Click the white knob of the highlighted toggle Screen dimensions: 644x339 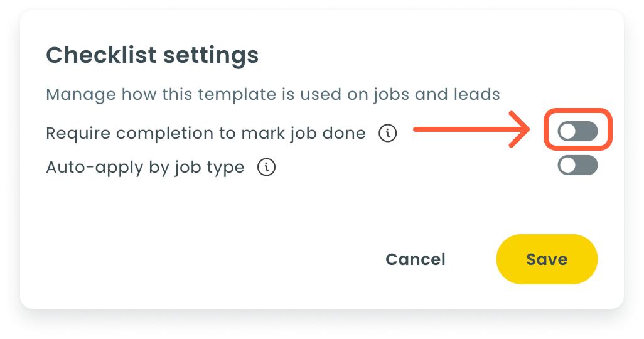tap(568, 131)
